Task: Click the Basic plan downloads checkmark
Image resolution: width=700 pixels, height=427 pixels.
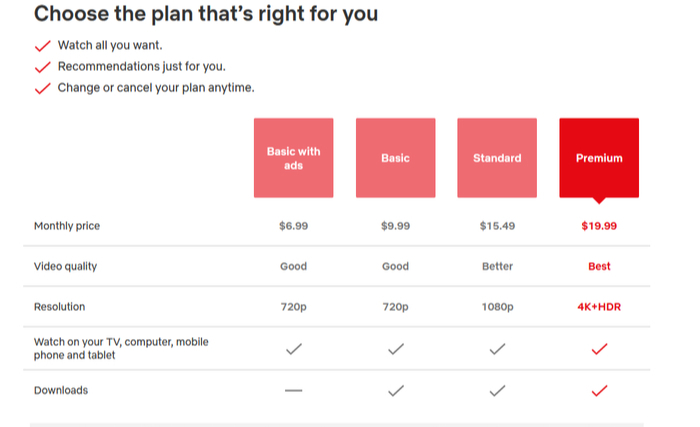Action: [x=395, y=390]
